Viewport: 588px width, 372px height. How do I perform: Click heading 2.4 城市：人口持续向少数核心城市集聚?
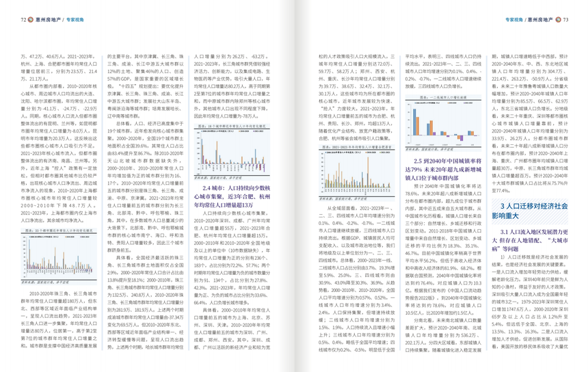pyautogui.click(x=232, y=196)
